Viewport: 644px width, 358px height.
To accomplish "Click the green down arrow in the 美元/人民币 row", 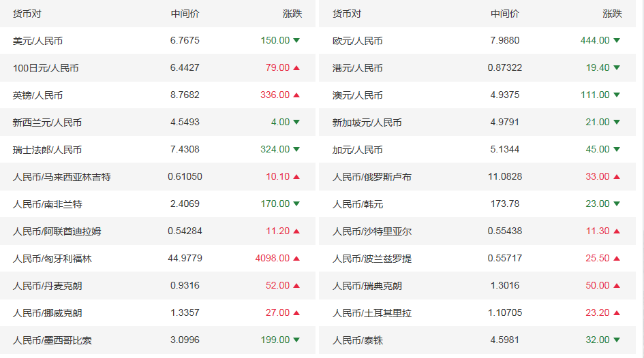I will tap(296, 41).
